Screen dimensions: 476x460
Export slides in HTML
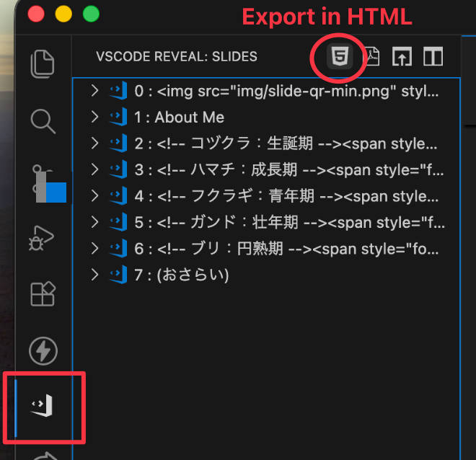coord(340,56)
